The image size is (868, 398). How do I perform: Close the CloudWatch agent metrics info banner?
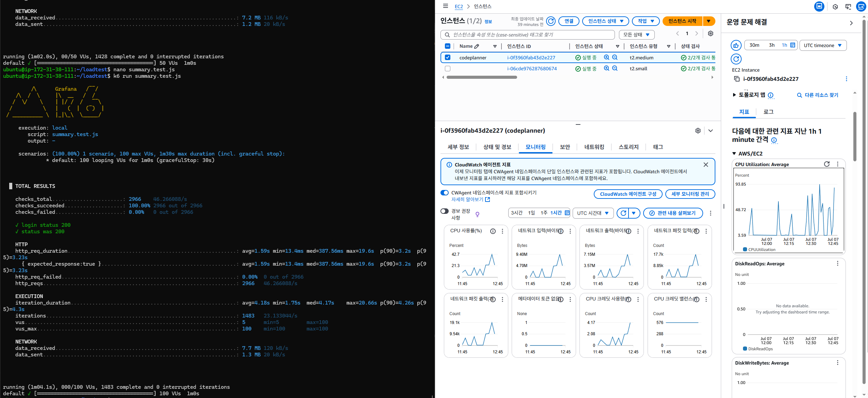pyautogui.click(x=706, y=165)
